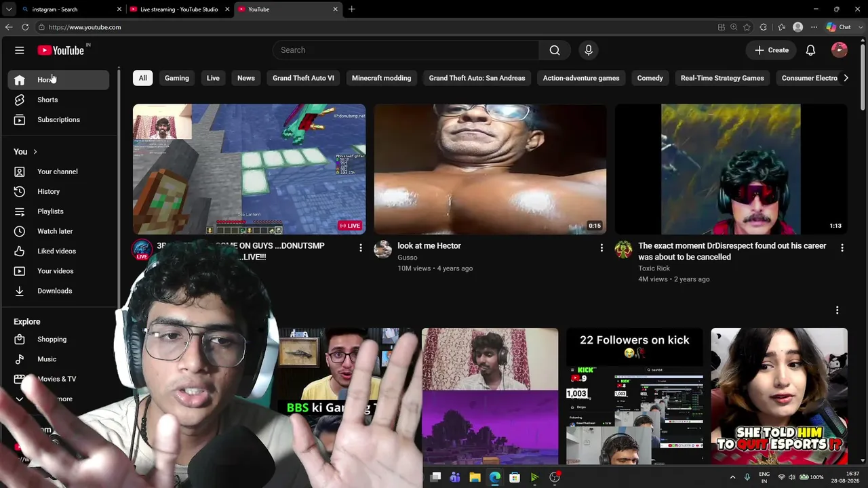Open the browser Settings and more menu
The height and width of the screenshot is (488, 868).
pos(814,27)
